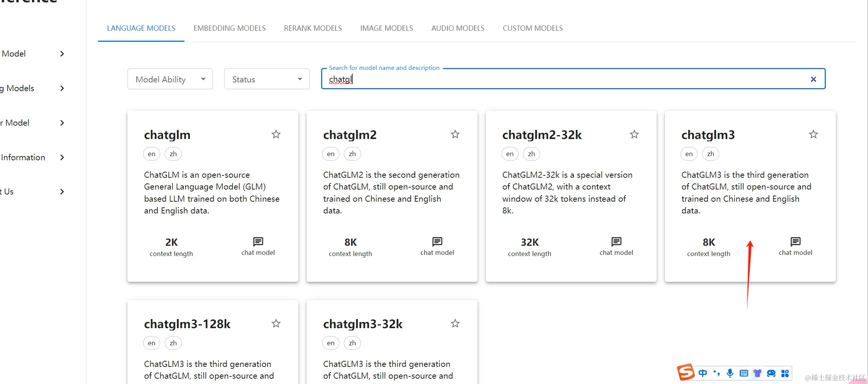
Task: Click the 'en' chip on the chatglm3-128k card
Action: (152, 343)
